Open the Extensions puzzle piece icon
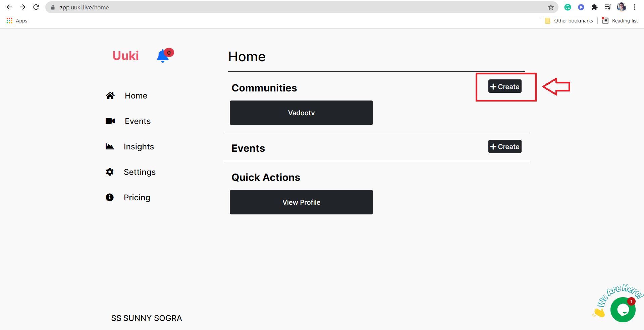The image size is (644, 330). (x=594, y=7)
